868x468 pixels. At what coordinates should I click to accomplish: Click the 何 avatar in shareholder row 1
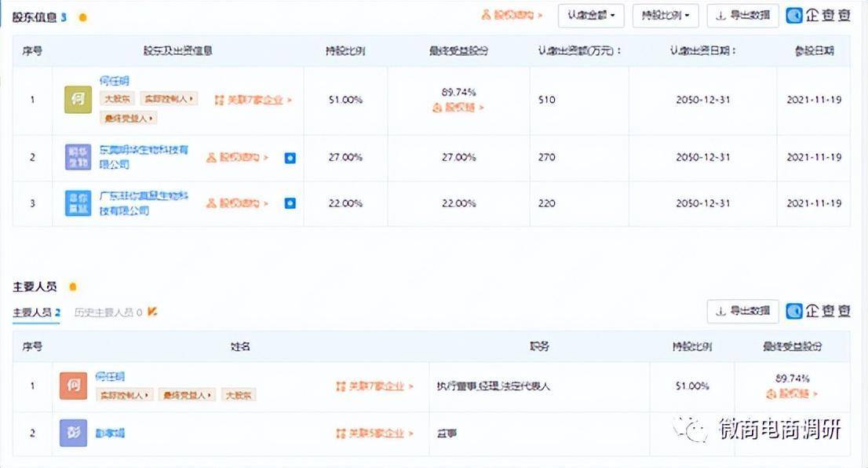coord(77,100)
